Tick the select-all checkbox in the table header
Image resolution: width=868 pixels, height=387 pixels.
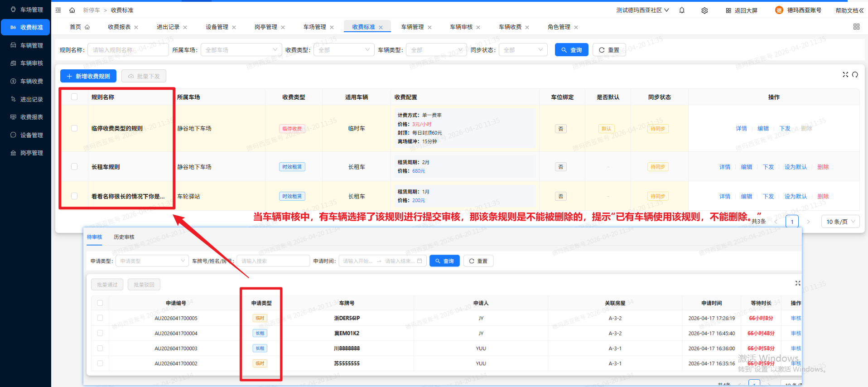[x=74, y=97]
